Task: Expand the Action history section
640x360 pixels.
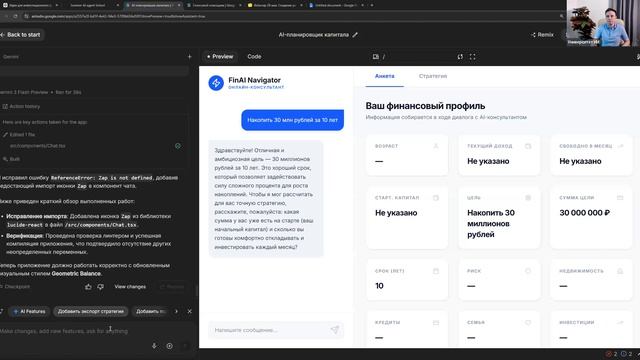Action: click(21, 107)
